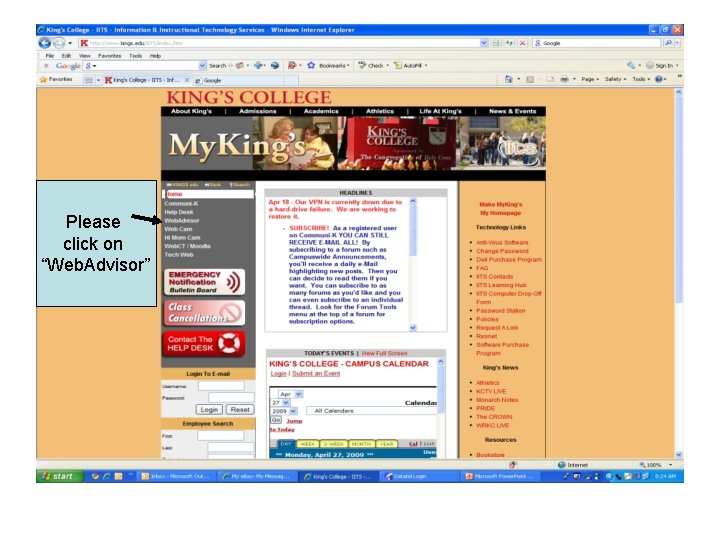Open the View menu
Viewport: 720px width, 540px height.
point(84,56)
